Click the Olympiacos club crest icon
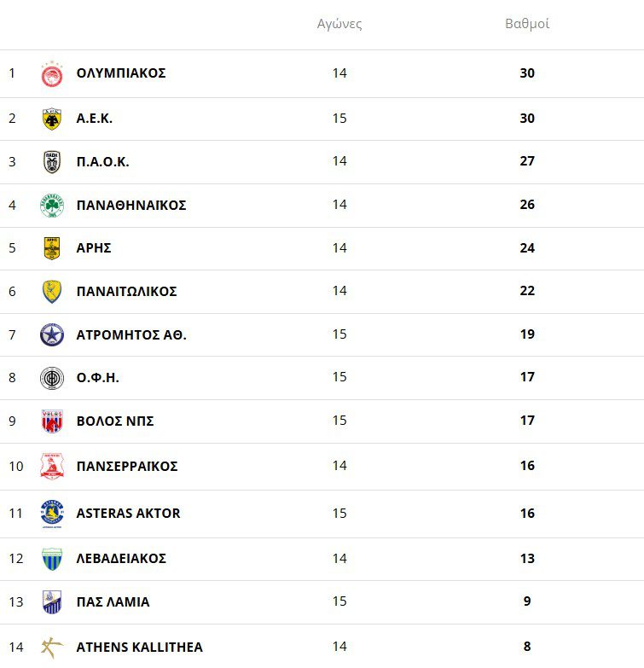The height and width of the screenshot is (668, 644). click(52, 74)
